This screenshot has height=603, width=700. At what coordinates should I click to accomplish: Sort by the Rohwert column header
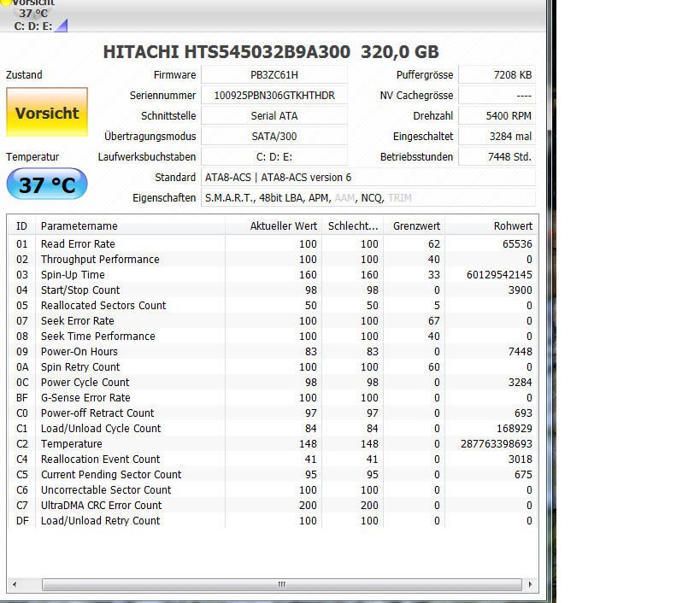pyautogui.click(x=491, y=226)
